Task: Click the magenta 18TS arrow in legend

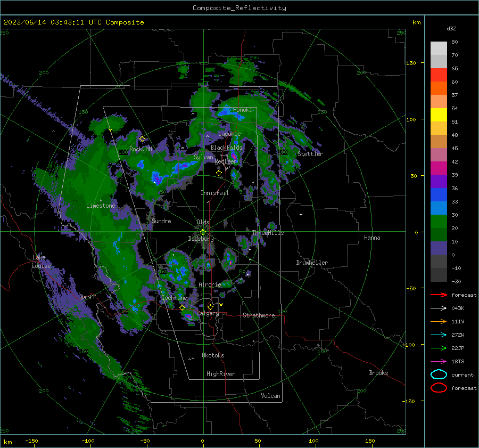Action: click(x=439, y=362)
